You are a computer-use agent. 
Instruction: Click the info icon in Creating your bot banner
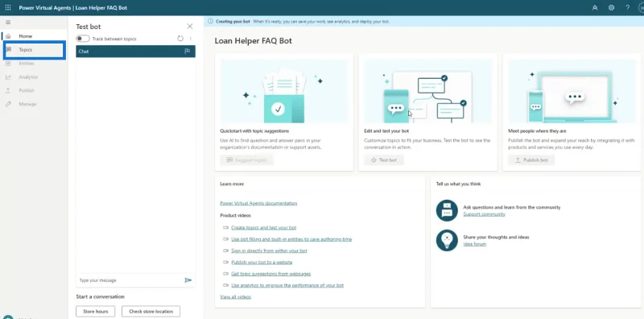(210, 21)
